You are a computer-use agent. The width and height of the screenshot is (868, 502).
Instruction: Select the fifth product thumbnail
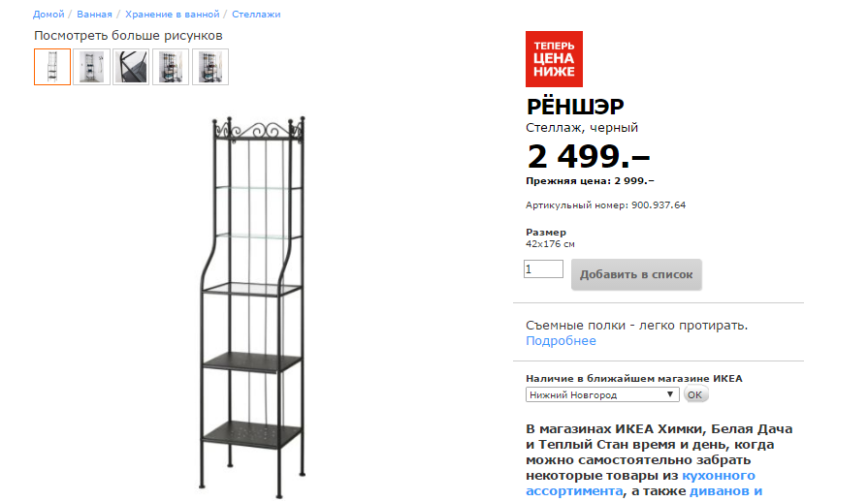(x=210, y=67)
